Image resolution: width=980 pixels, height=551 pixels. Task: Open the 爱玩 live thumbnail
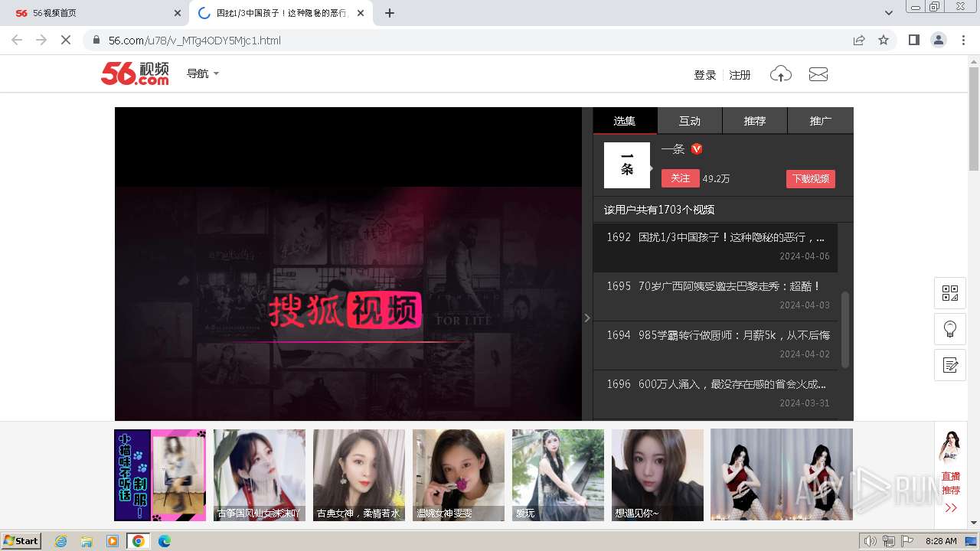click(x=558, y=475)
